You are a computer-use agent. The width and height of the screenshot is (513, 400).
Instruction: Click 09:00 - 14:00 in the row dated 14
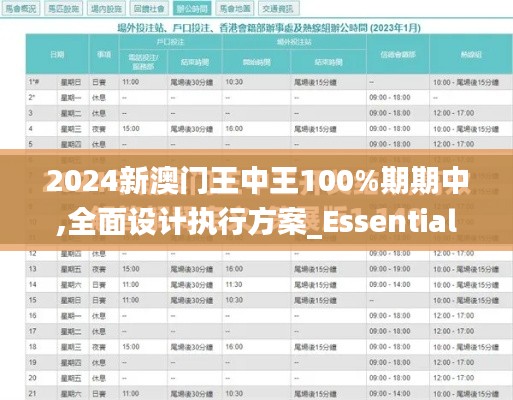390,285
